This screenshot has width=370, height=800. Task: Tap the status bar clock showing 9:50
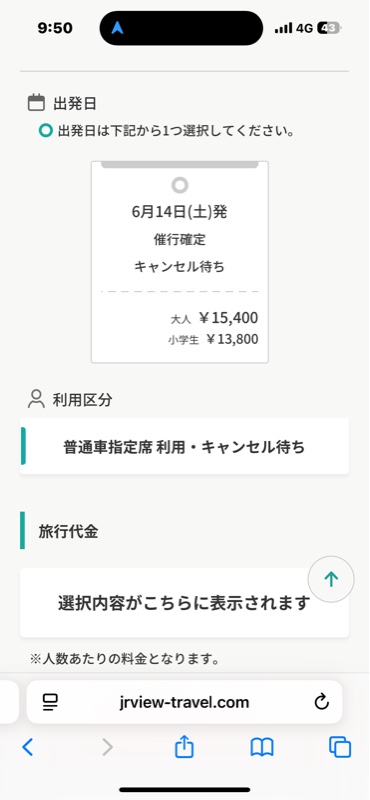[x=55, y=28]
